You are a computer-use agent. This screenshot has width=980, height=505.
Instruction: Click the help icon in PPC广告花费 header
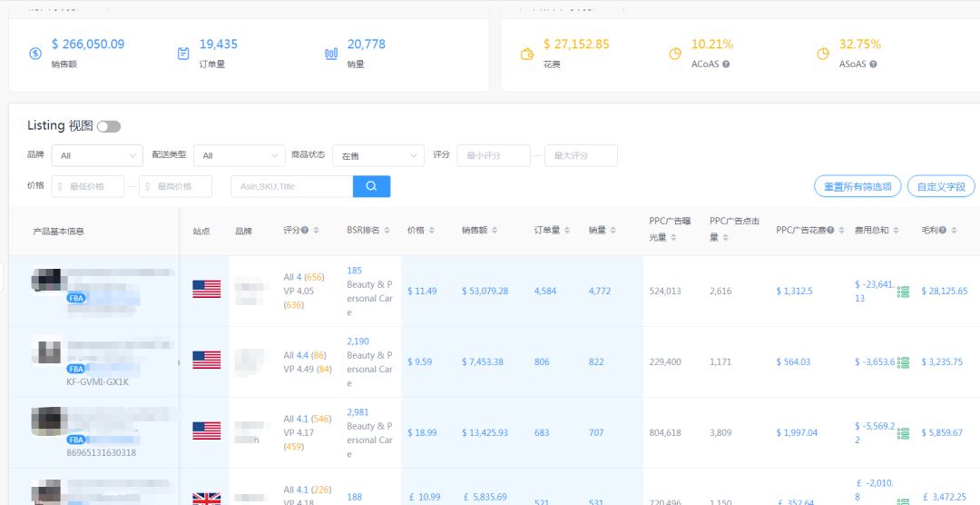tap(830, 231)
